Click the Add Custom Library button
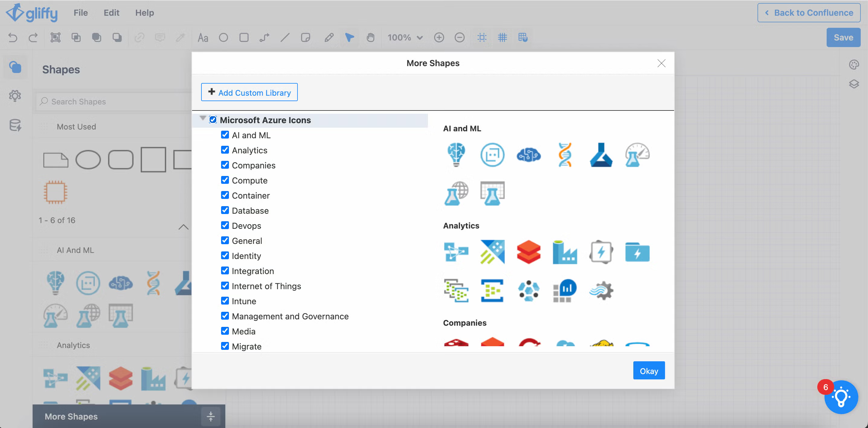Viewport: 868px width, 428px height. (x=249, y=92)
